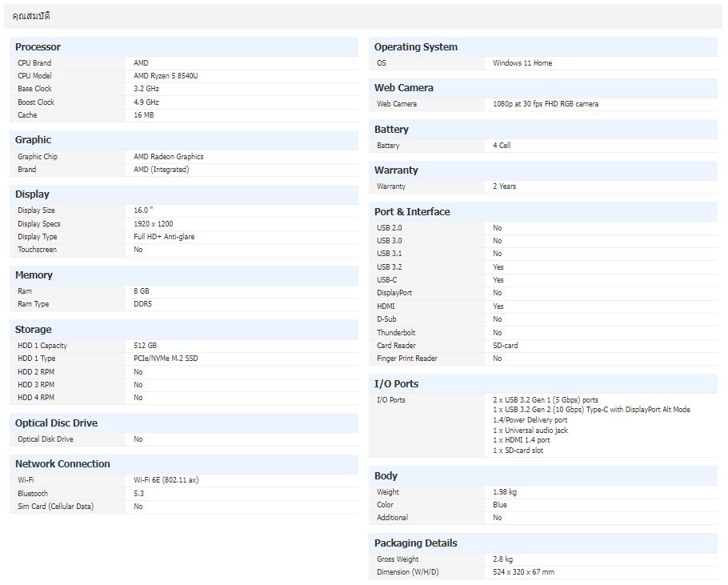The image size is (728, 585).
Task: Click the "Processor" section heading
Action: (38, 47)
